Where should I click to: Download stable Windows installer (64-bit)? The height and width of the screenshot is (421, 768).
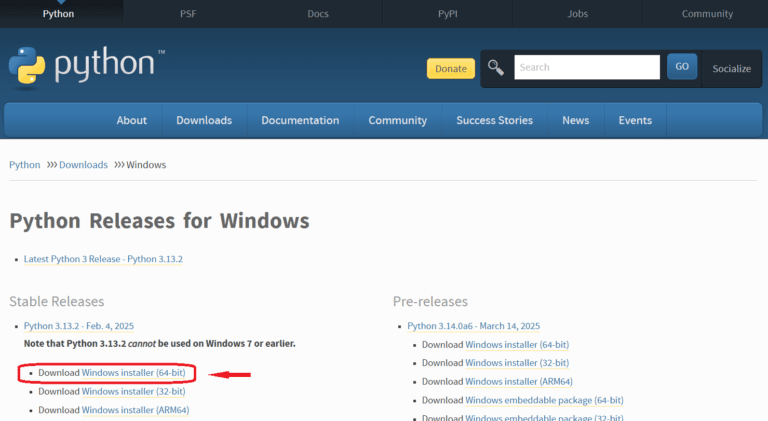pos(133,373)
